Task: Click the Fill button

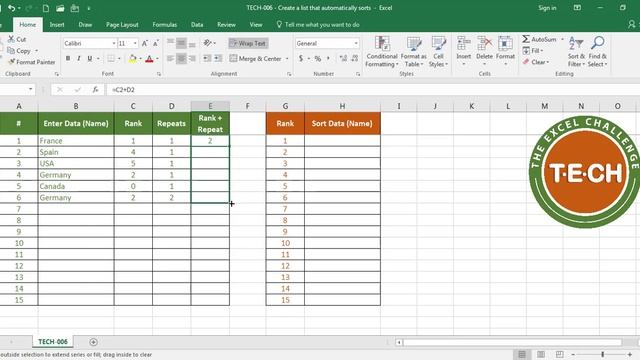Action: pyautogui.click(x=532, y=51)
